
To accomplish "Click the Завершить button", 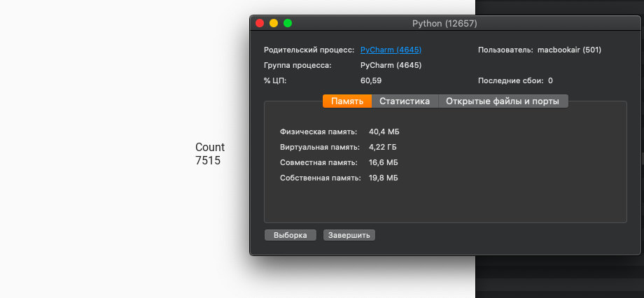I will click(x=349, y=235).
